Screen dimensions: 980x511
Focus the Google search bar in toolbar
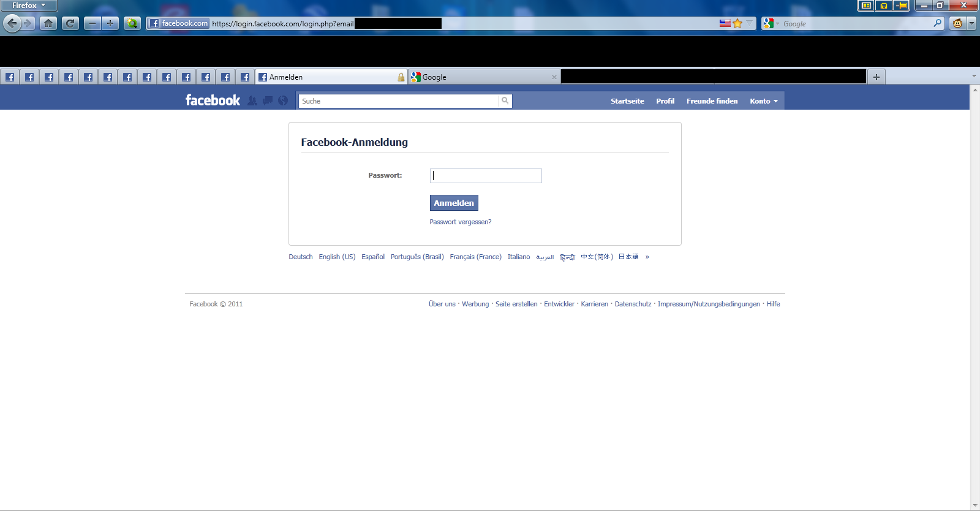point(854,23)
